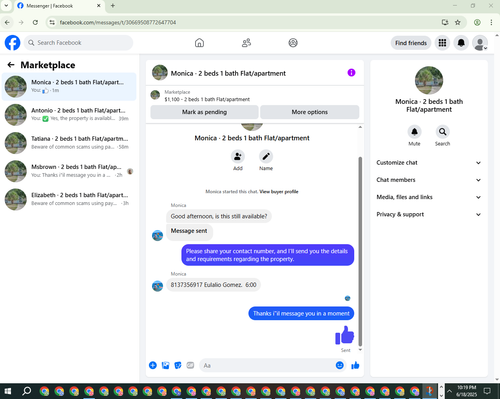Viewport: 500px width, 399px height.
Task: Click the Find friends button
Action: 411,43
